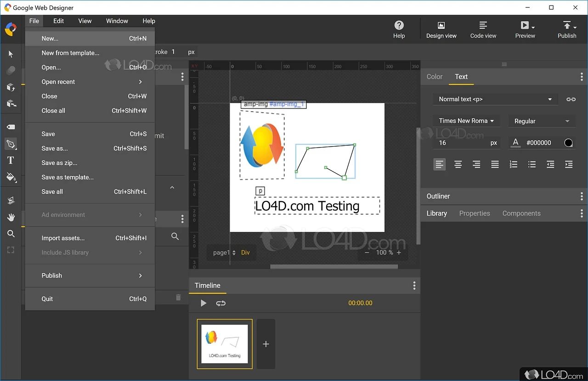Screen dimensions: 588x381
Task: Enable left text alignment
Action: (x=440, y=164)
